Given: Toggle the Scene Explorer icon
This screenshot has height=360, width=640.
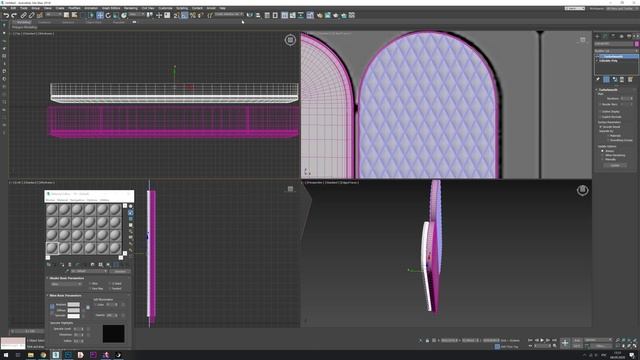Looking at the screenshot, I should (x=267, y=15).
